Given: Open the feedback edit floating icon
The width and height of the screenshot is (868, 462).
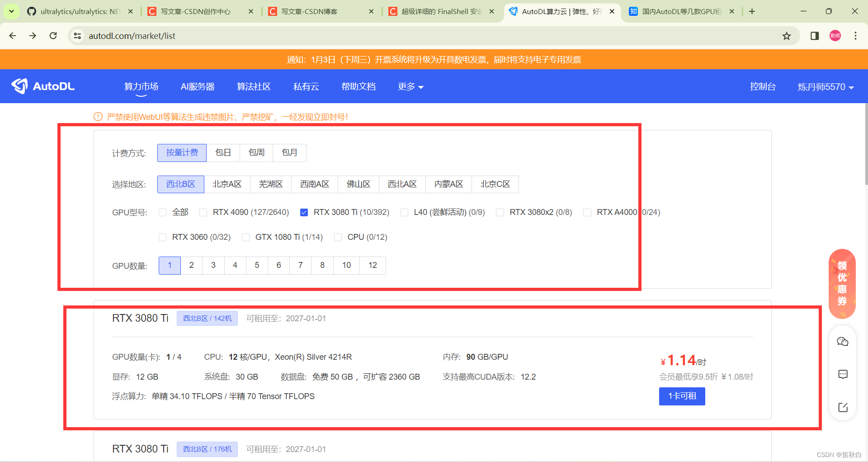Looking at the screenshot, I should point(843,407).
